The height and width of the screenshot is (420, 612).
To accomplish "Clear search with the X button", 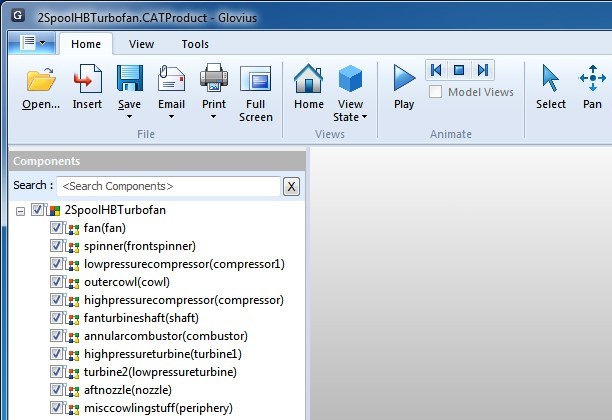I will (x=291, y=186).
